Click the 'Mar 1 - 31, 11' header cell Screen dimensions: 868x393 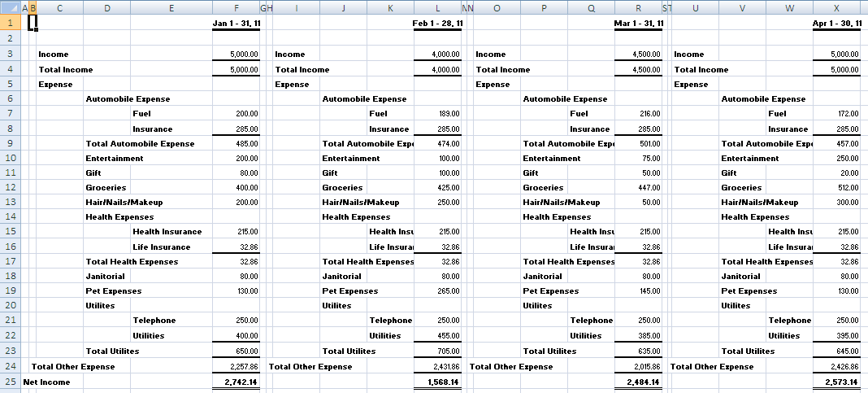click(639, 23)
